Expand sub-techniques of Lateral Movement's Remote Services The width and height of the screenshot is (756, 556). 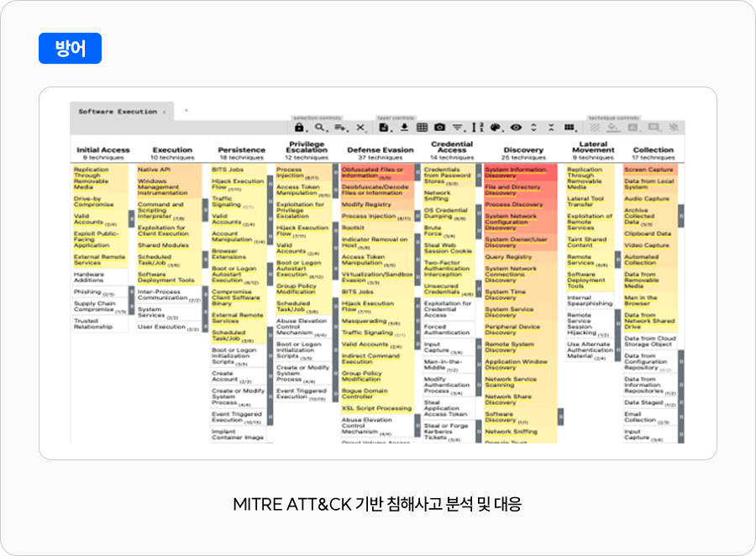[617, 260]
